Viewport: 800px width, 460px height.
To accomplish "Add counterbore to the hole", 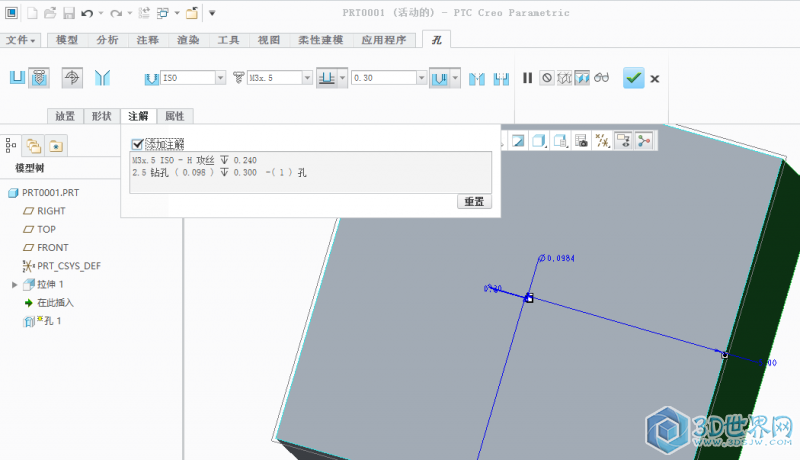I will pos(501,78).
